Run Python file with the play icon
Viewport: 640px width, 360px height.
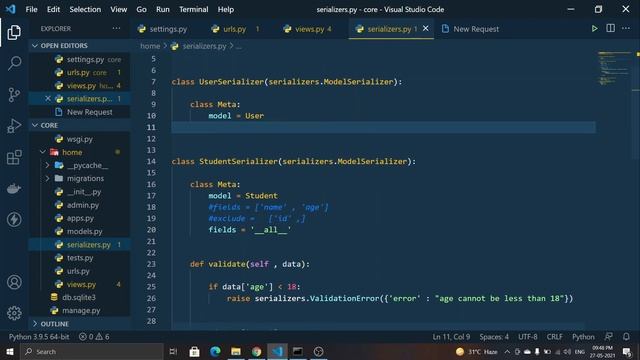[x=594, y=29]
